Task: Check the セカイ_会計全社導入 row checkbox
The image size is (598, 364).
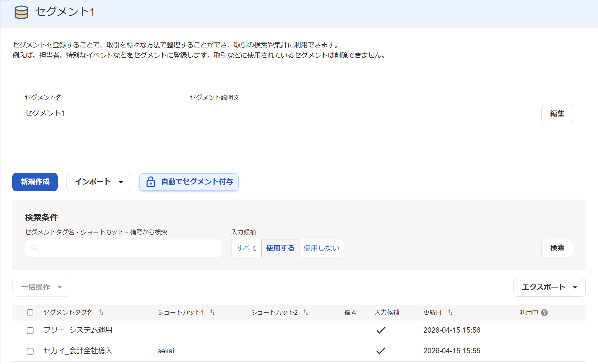Action: [30, 351]
